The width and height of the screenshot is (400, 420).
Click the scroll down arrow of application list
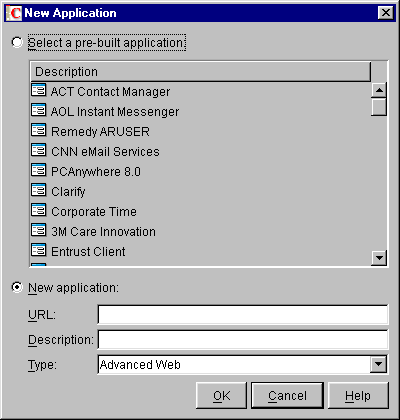(379, 258)
